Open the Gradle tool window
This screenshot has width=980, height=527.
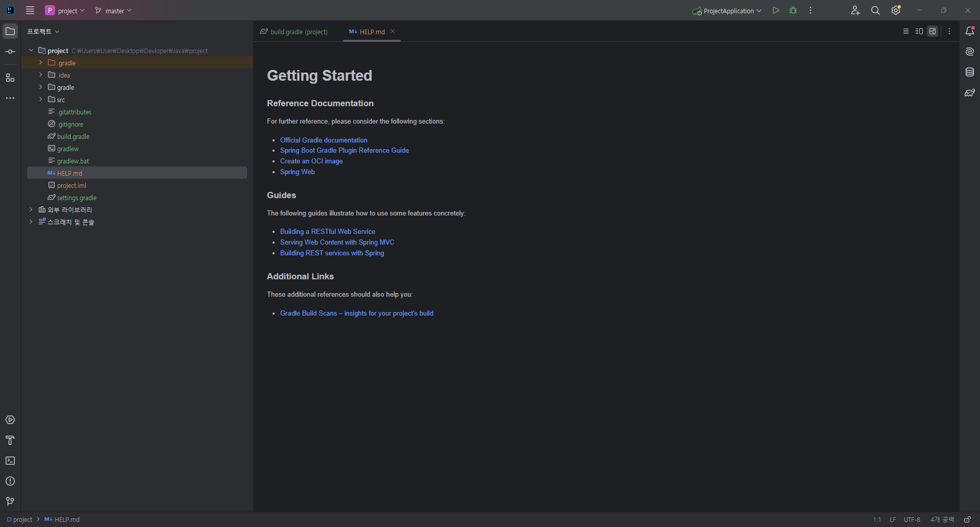click(970, 92)
